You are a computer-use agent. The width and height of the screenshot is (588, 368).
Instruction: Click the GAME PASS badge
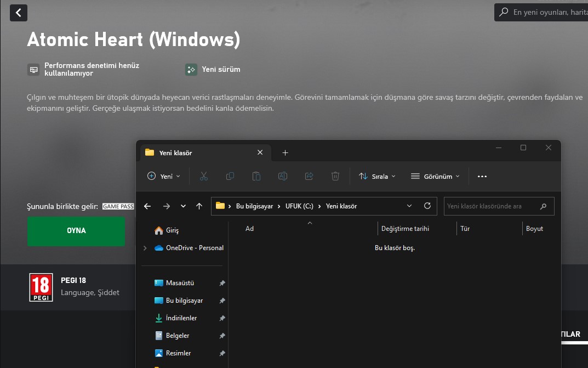(118, 206)
